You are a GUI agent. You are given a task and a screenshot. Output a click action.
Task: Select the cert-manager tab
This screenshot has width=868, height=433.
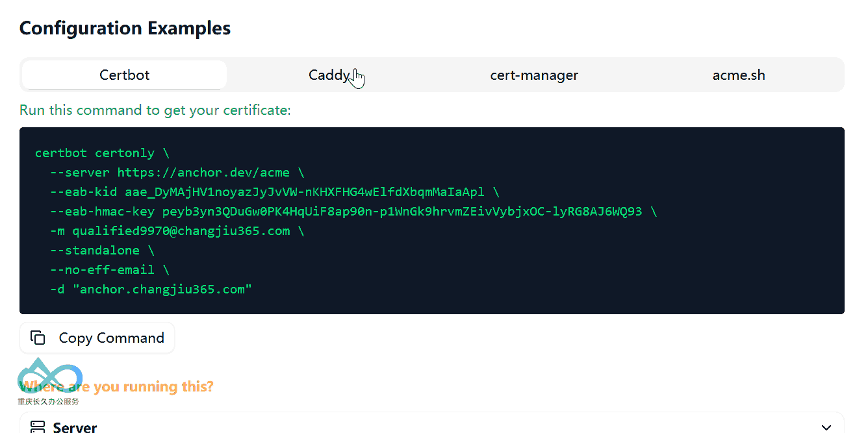pos(534,75)
